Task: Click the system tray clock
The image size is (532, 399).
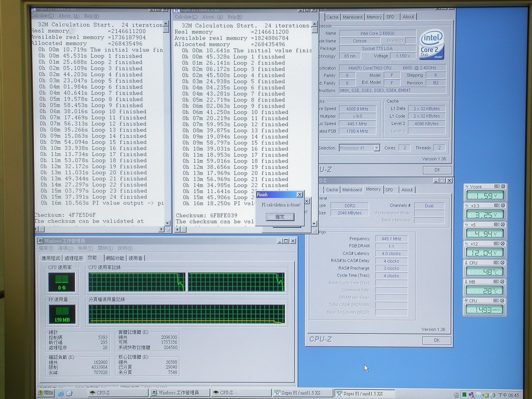Action: pyautogui.click(x=509, y=395)
